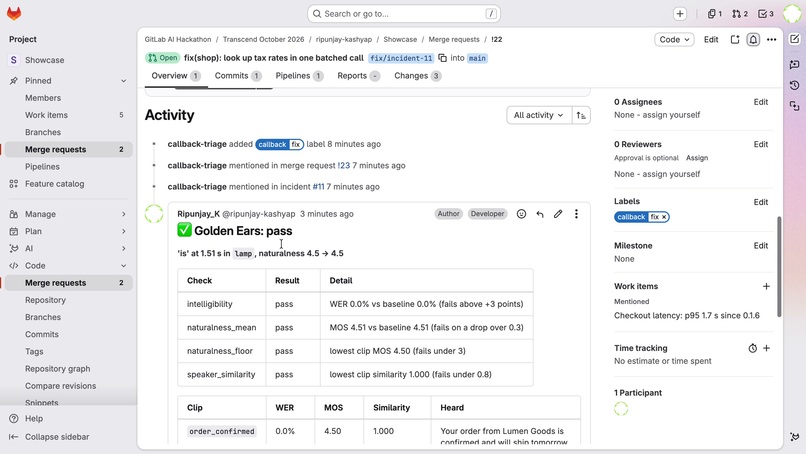Open merge requests counter icon showing 2
The image size is (806, 454).
point(740,14)
